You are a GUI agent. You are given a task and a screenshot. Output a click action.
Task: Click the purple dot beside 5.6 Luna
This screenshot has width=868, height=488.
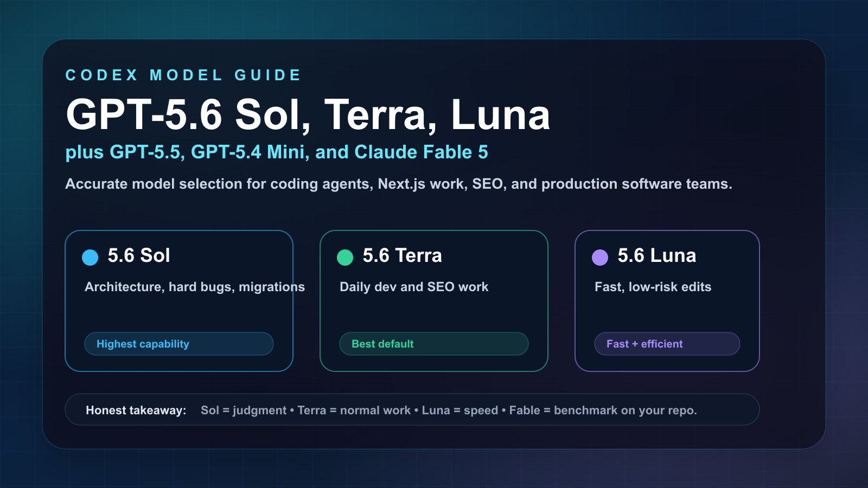pyautogui.click(x=600, y=258)
